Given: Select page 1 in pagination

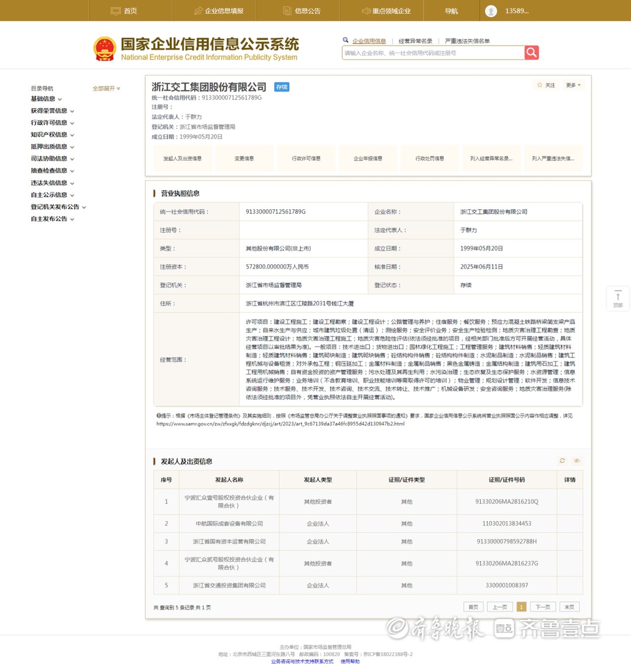Looking at the screenshot, I should pos(521,607).
